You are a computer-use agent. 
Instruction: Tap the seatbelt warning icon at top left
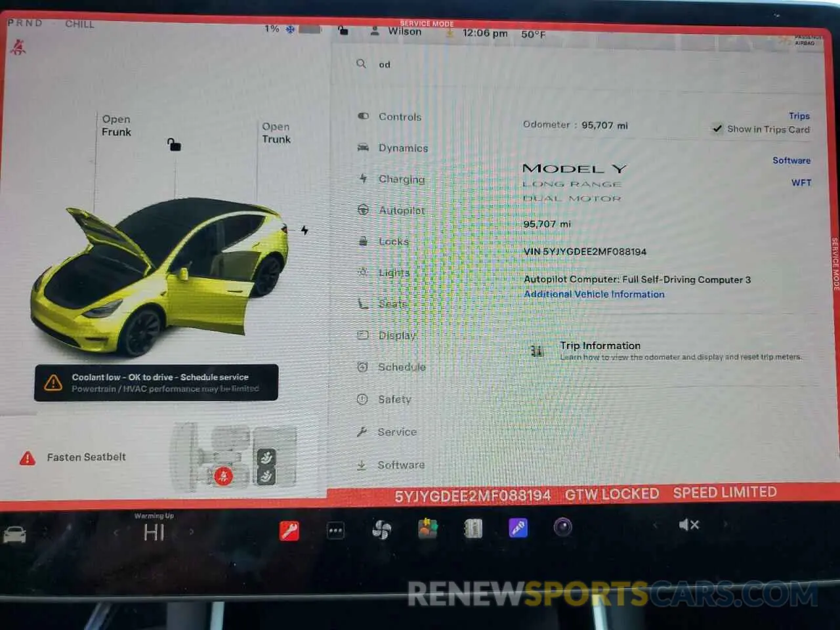pos(18,47)
